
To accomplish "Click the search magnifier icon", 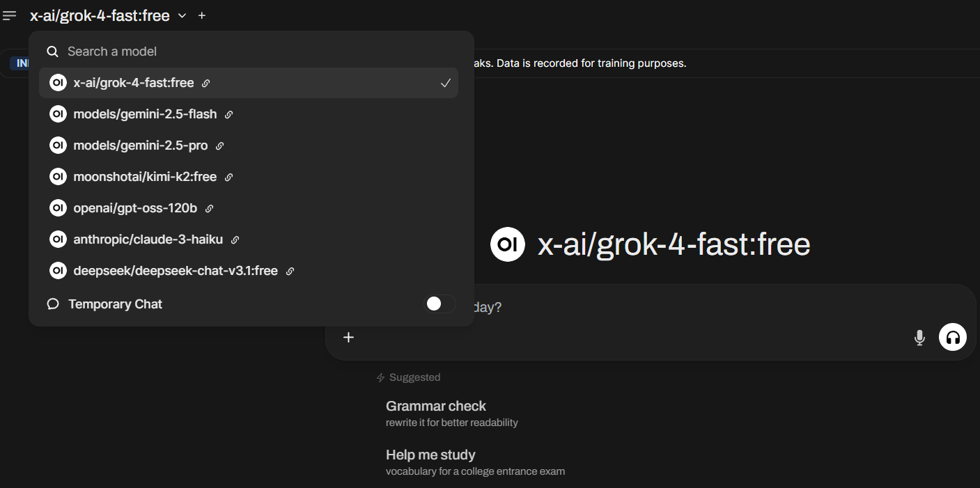I will [x=52, y=52].
